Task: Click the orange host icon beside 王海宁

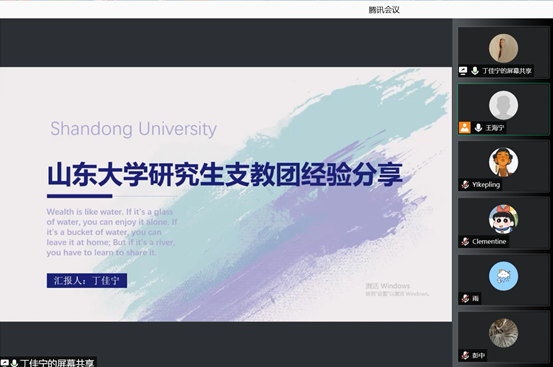Action: [464, 127]
